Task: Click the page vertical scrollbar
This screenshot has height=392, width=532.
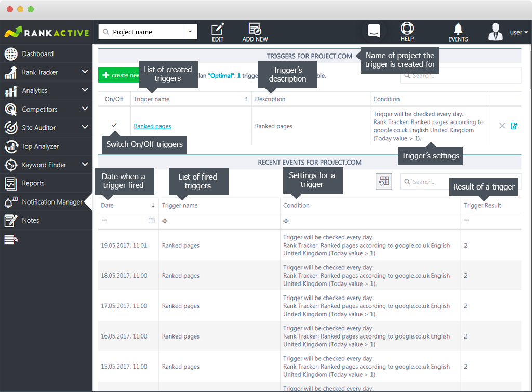Action: tap(530, 69)
